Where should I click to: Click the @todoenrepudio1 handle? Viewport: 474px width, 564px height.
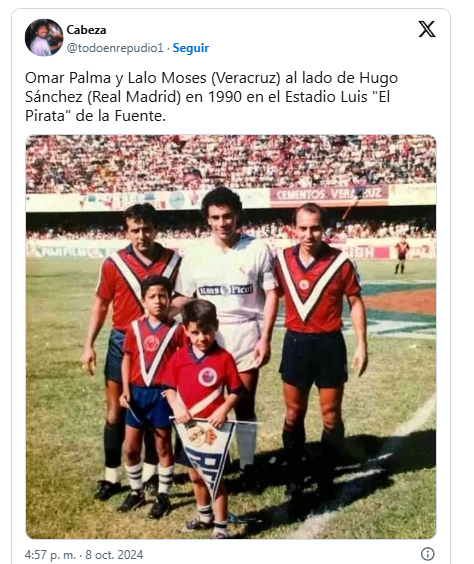(x=115, y=48)
